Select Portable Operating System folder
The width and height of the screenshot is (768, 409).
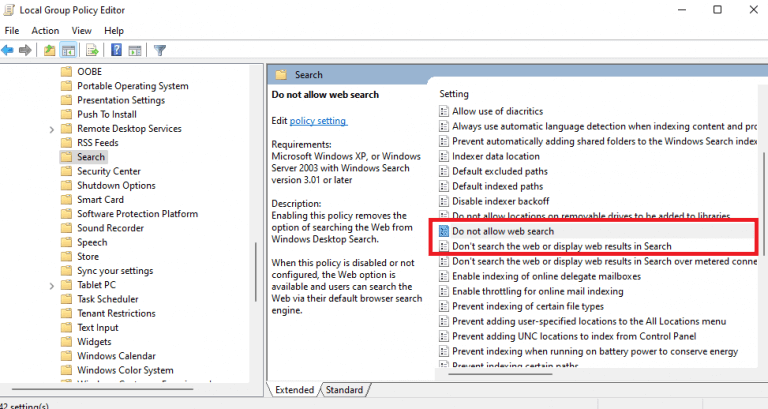point(133,86)
